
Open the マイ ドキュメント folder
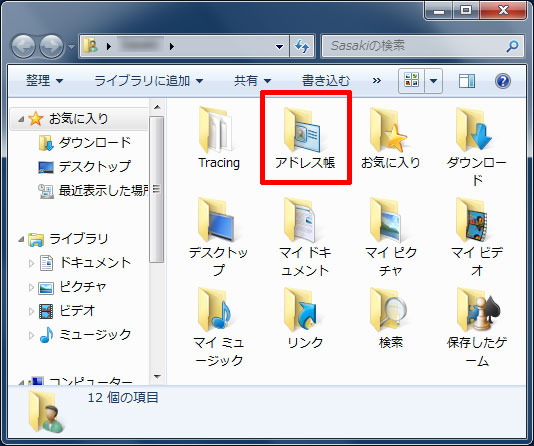305,237
